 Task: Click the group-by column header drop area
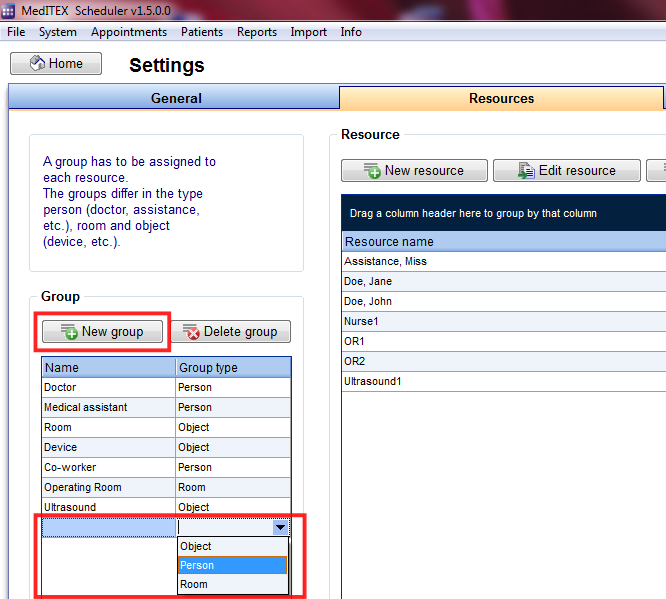tap(504, 213)
